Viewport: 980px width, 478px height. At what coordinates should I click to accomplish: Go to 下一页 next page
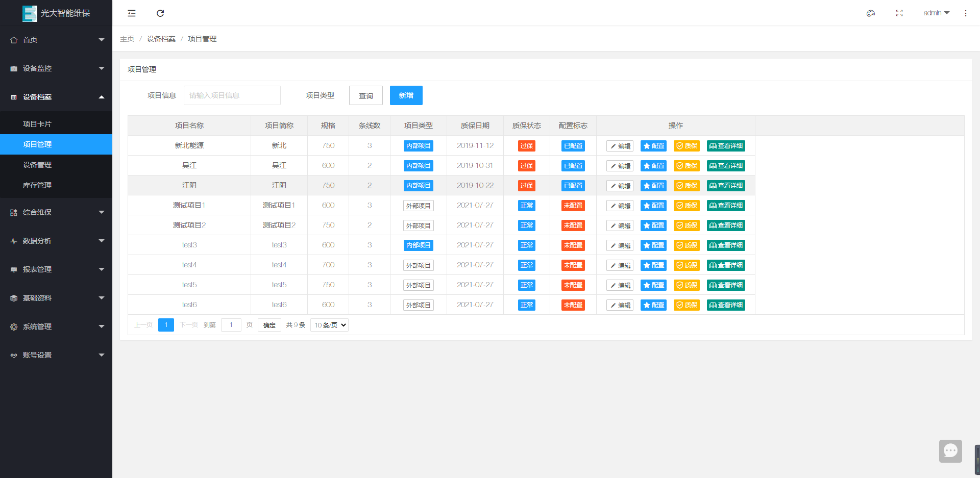[x=188, y=325]
